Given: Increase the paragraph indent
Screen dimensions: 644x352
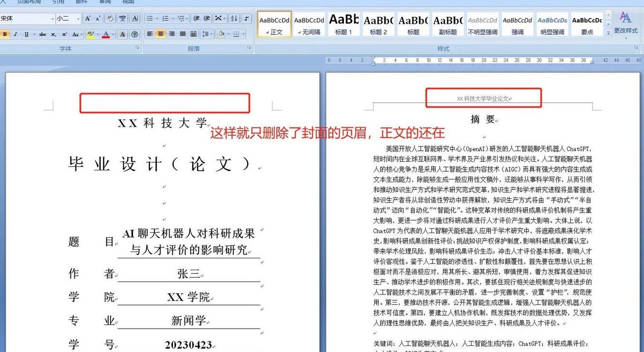Looking at the screenshot, I should point(206,19).
